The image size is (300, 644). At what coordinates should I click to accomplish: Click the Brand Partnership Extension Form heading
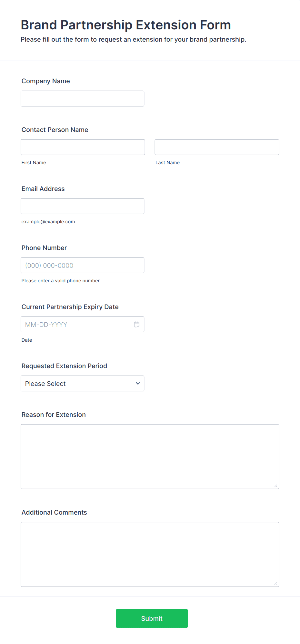[126, 25]
